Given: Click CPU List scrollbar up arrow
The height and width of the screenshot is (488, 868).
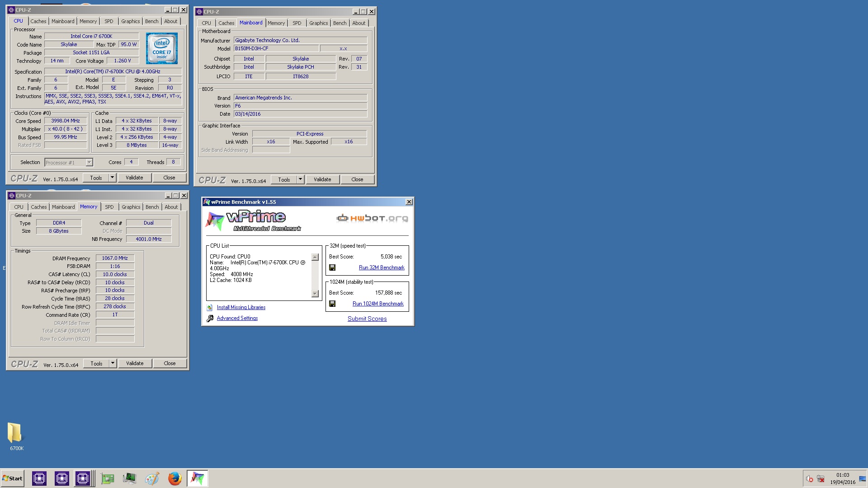Looking at the screenshot, I should click(x=315, y=257).
